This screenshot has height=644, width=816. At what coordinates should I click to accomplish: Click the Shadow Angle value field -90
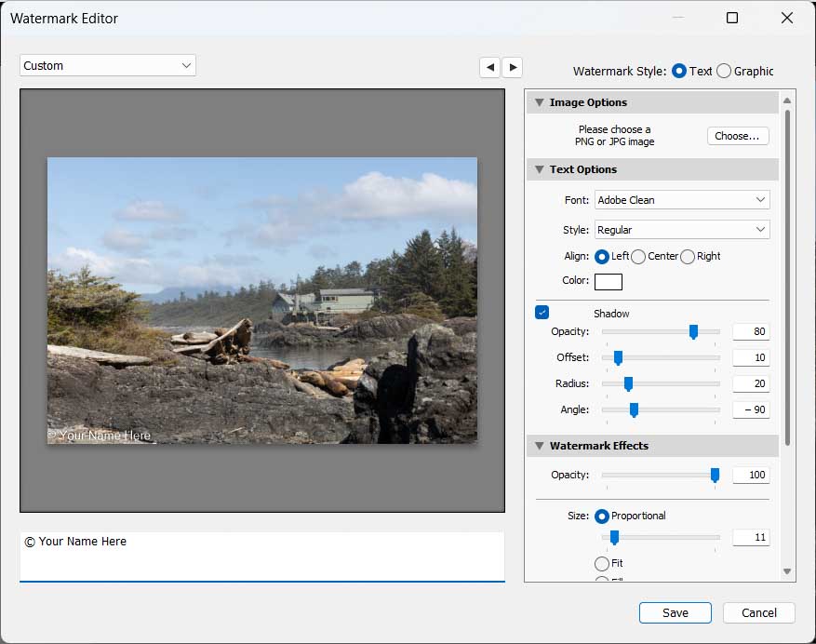coord(751,409)
